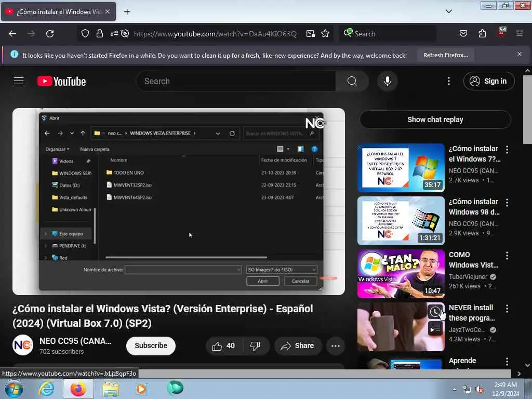The width and height of the screenshot is (532, 399).
Task: Open the Windows 98 1:31:21 video thumbnail
Action: coord(401,221)
